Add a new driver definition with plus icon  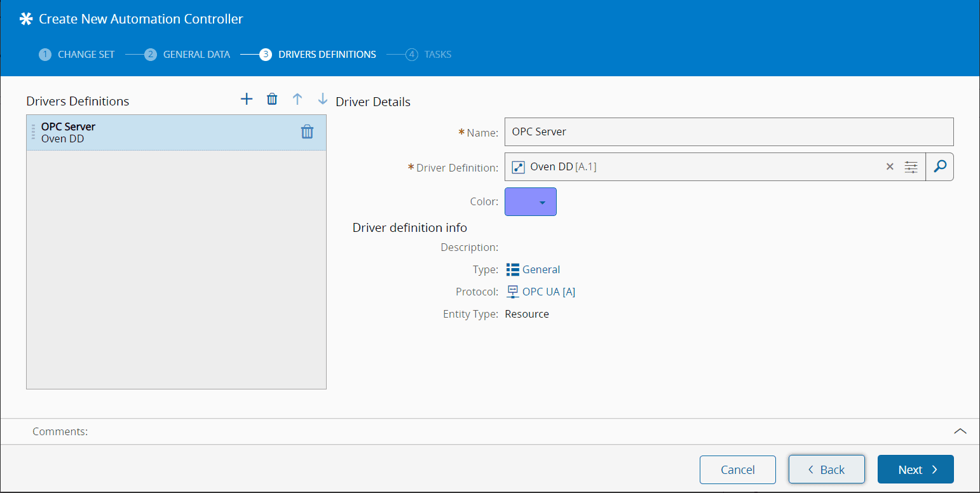coord(247,99)
